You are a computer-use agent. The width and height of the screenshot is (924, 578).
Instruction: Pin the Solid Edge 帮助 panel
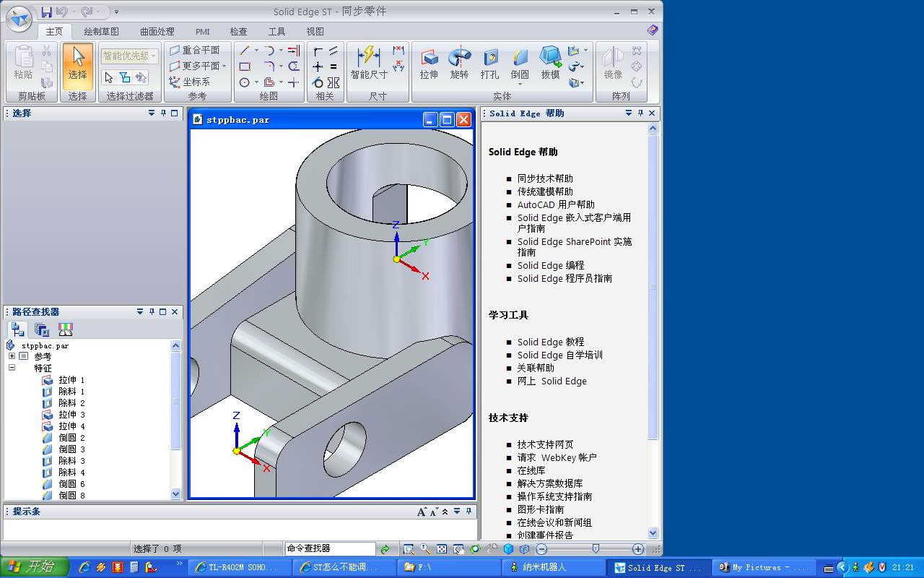640,113
